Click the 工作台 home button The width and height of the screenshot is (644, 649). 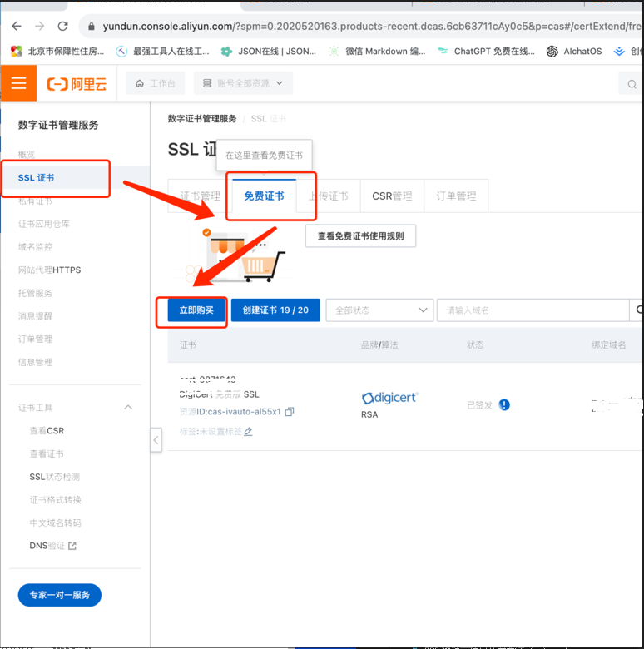tap(156, 83)
